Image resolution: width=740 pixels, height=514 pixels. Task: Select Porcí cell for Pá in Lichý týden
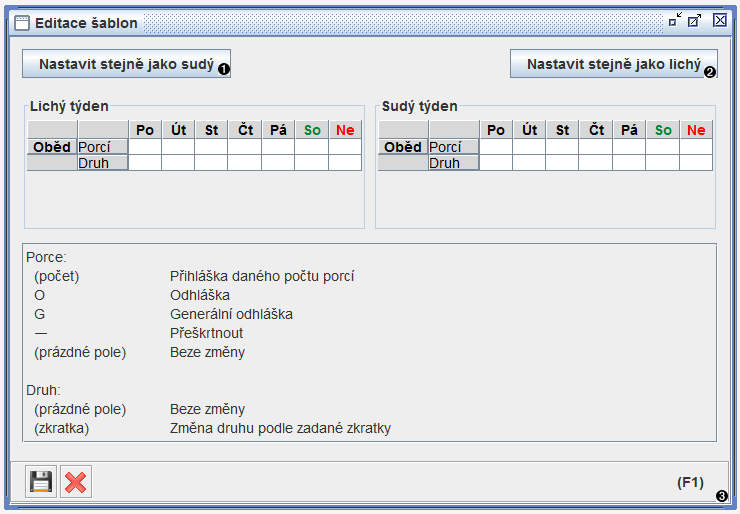[x=278, y=147]
